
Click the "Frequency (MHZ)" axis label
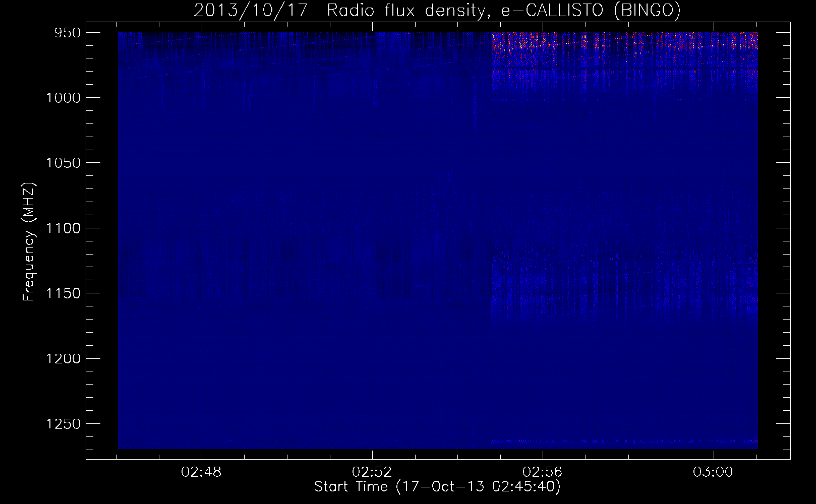(29, 242)
